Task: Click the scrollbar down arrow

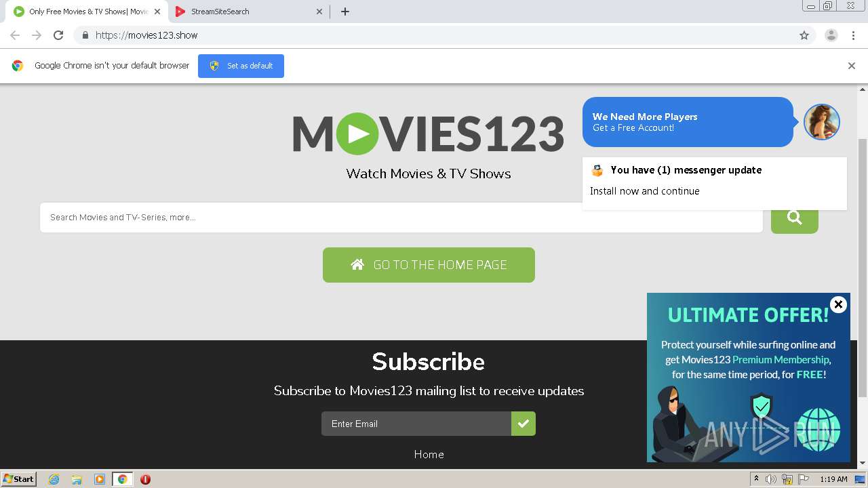Action: coord(863,463)
